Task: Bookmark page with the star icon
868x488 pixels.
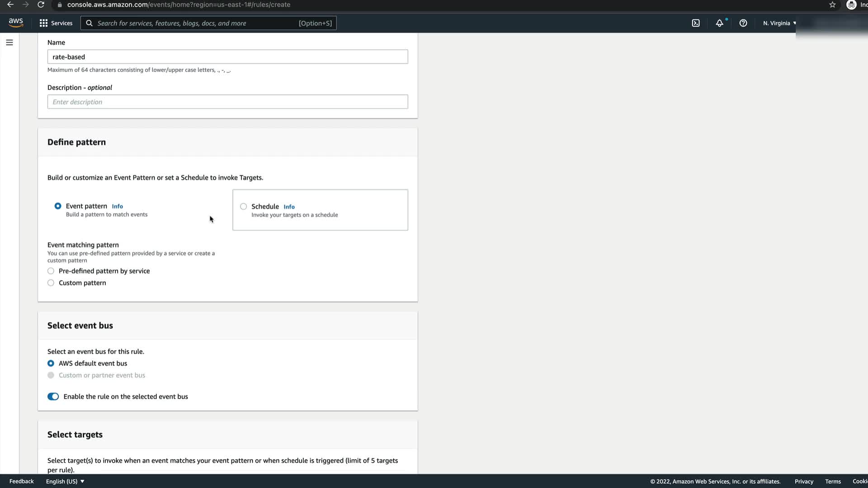Action: click(x=832, y=5)
